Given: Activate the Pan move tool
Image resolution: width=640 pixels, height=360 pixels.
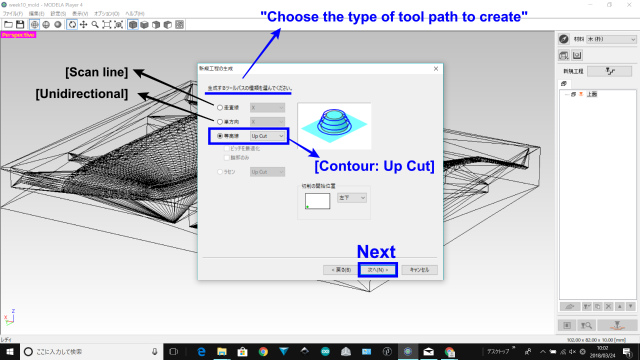Looking at the screenshot, I should (84, 25).
